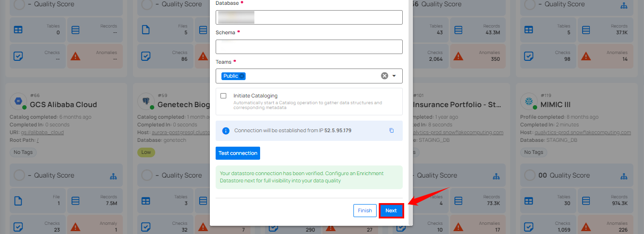Enable the Initiate Cataloging checkbox
Screen dimensions: 644x234
click(223, 96)
